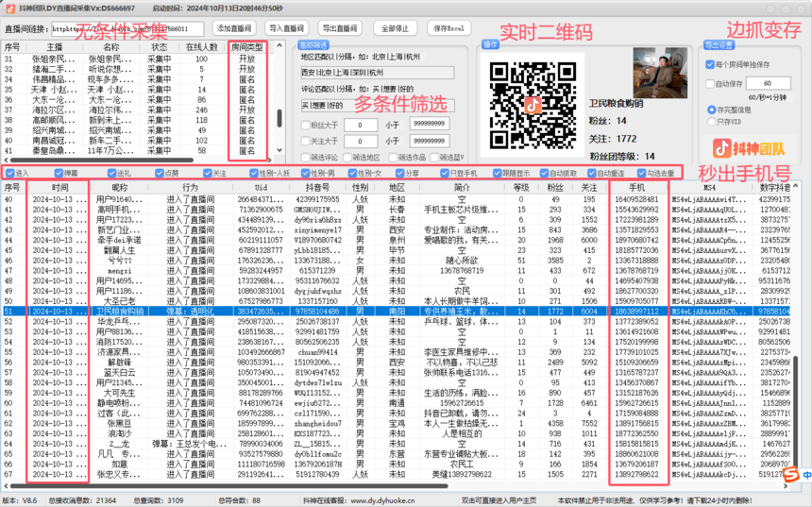This screenshot has height=507, width=812.
Task: Click the user table horizontal scrollbar
Action: (x=228, y=486)
